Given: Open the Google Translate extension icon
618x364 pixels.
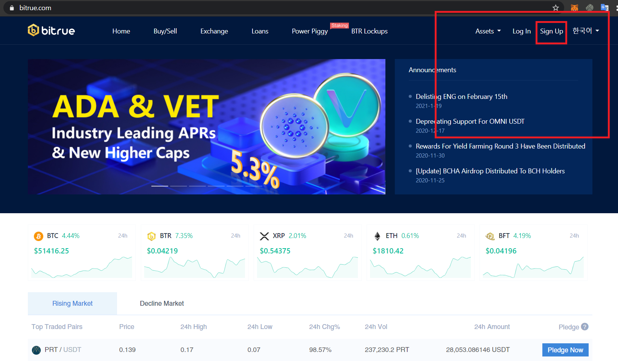Looking at the screenshot, I should pyautogui.click(x=604, y=8).
